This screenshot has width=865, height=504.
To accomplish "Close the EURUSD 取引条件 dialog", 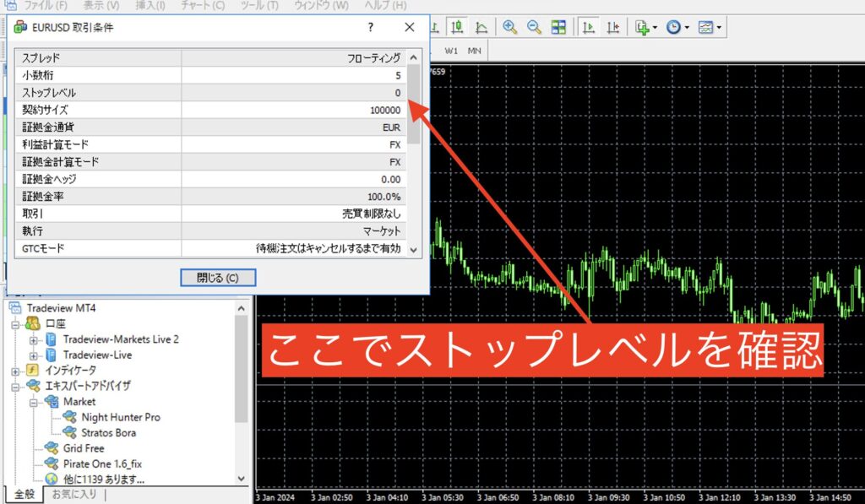I will click(x=410, y=27).
